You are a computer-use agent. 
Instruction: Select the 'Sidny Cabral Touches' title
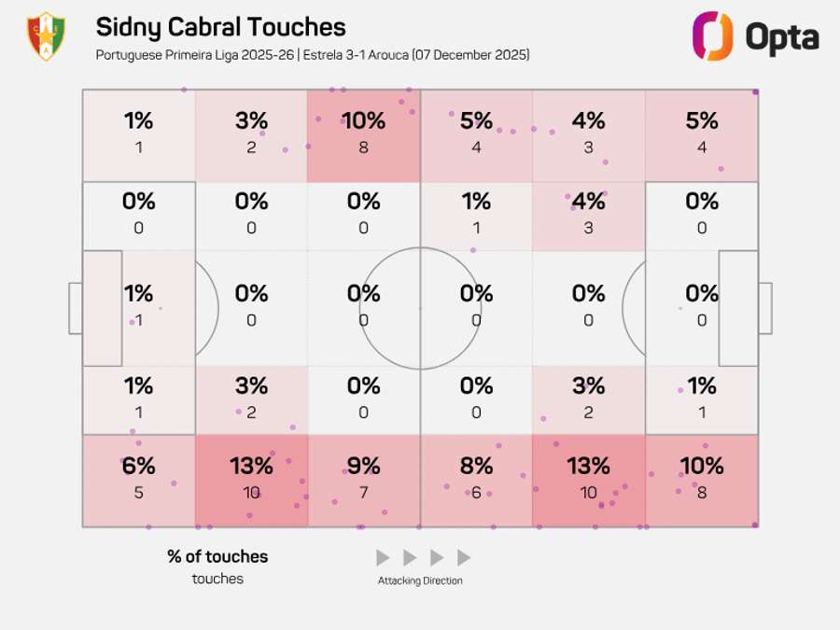tap(220, 27)
